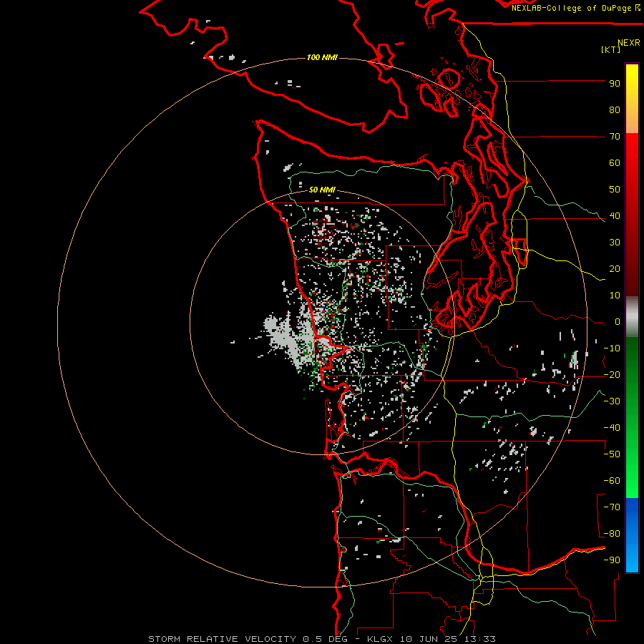644x644 pixels.
Task: Select the -40 value on the velocity scale
Action: pos(612,428)
